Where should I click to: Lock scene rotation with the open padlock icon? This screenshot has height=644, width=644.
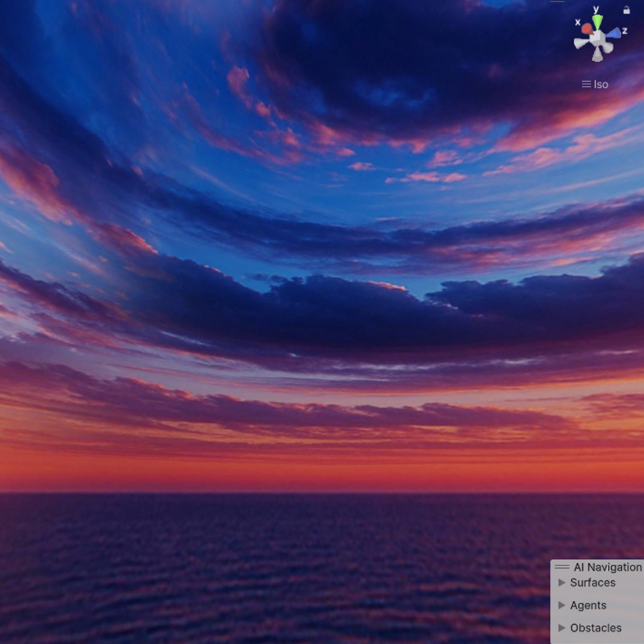point(627,10)
